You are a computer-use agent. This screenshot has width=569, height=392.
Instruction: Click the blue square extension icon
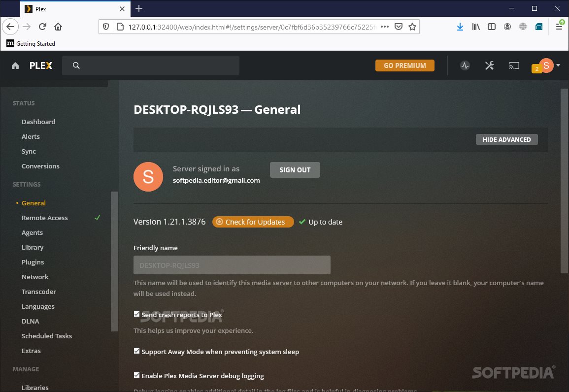click(x=539, y=27)
